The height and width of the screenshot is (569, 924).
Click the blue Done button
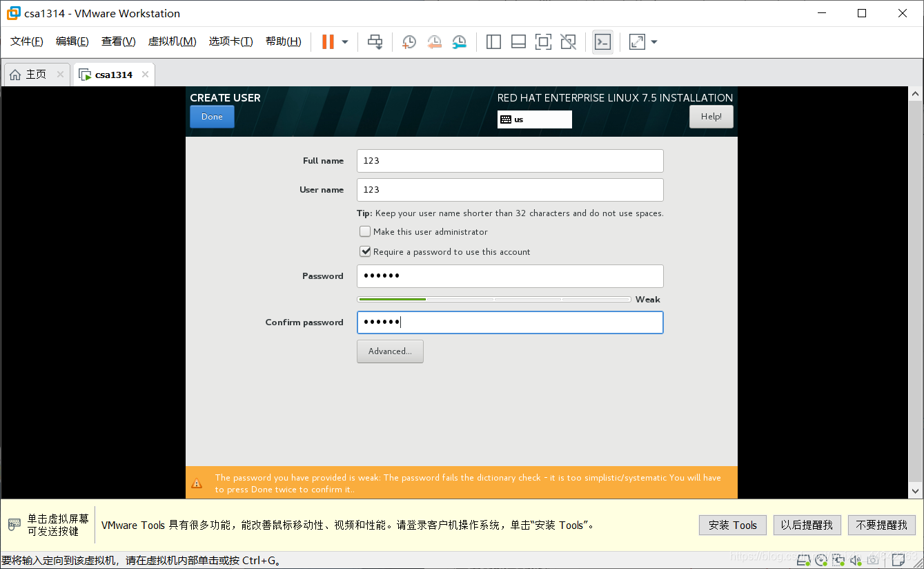pyautogui.click(x=212, y=117)
